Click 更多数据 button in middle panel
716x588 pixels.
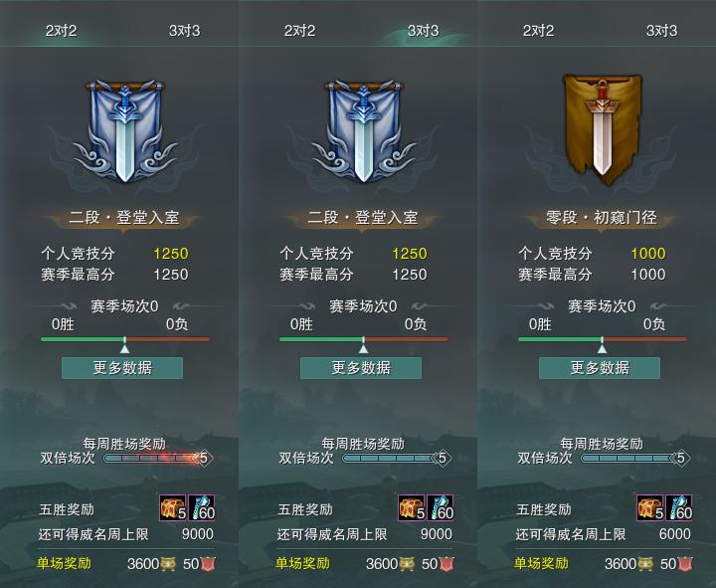tap(361, 368)
